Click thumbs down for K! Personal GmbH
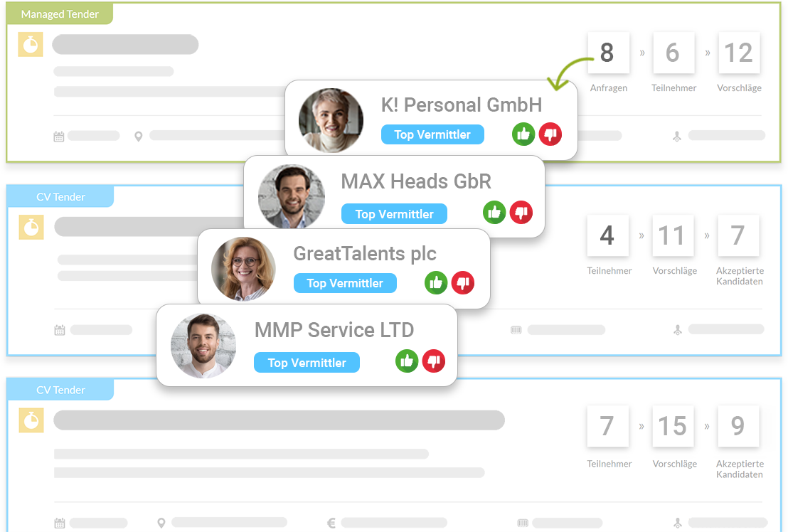 tap(550, 134)
